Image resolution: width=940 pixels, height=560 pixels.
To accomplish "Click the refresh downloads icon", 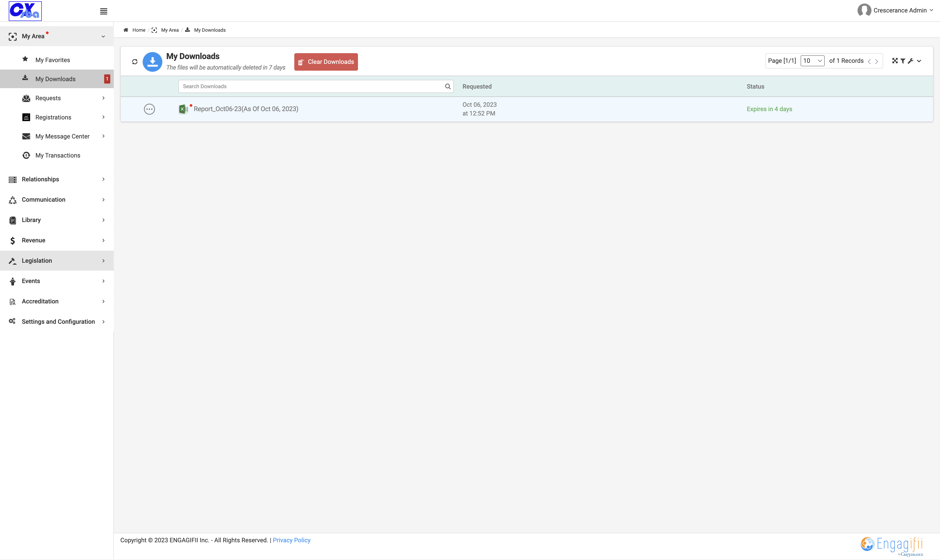I will (x=135, y=61).
